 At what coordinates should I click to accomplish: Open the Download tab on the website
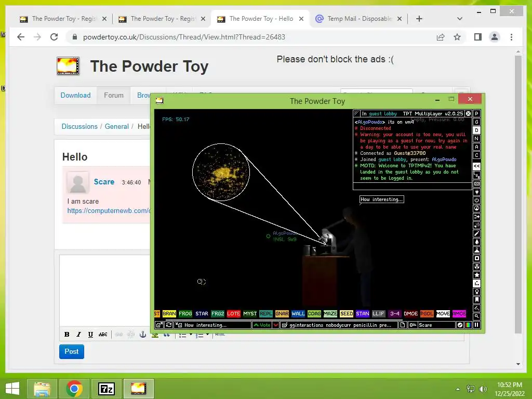[75, 96]
